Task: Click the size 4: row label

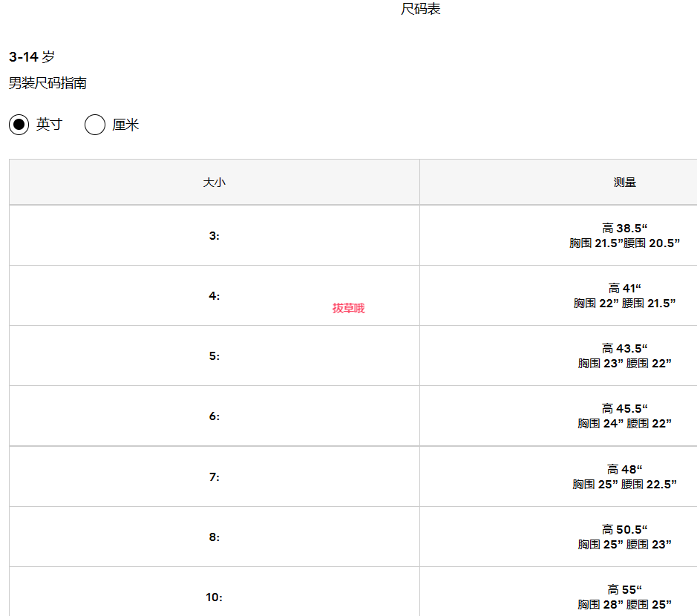Action: point(214,296)
